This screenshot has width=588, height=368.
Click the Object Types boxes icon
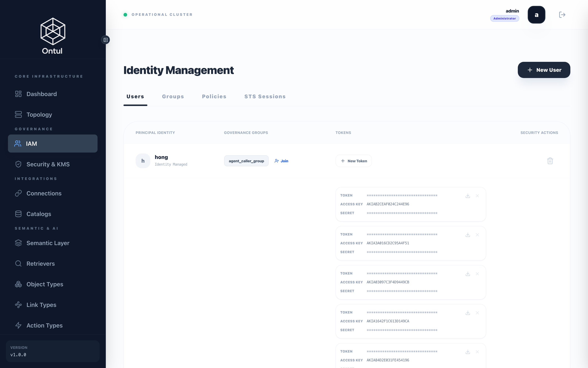point(18,284)
